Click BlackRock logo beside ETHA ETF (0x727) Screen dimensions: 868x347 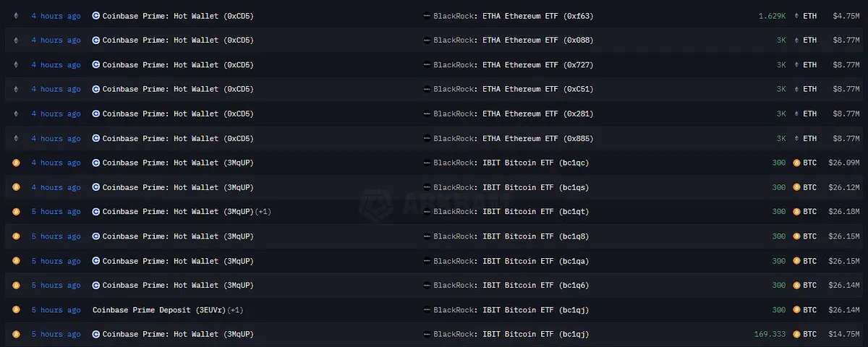427,65
